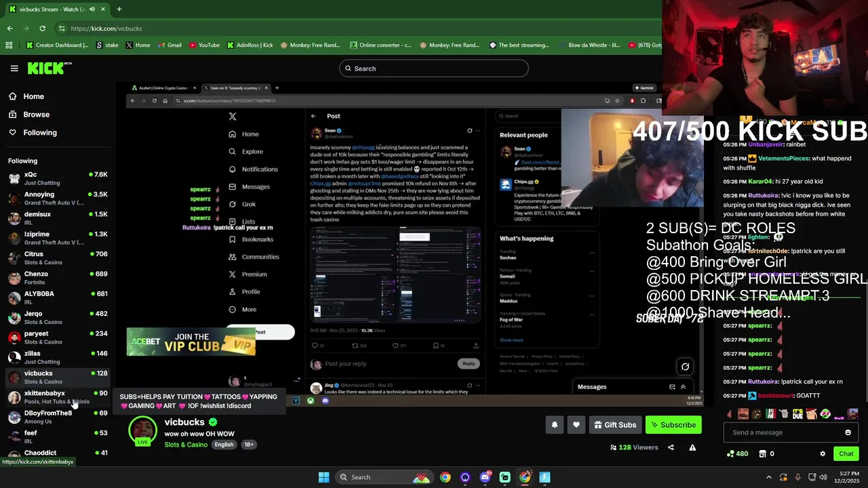Open the browser apps grid icon
This screenshot has width=868, height=488.
click(x=9, y=45)
